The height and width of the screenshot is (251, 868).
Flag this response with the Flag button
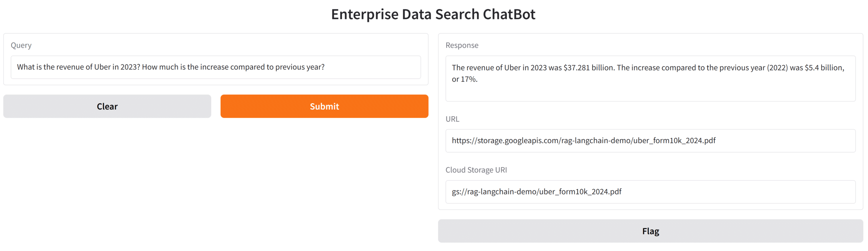click(x=650, y=231)
